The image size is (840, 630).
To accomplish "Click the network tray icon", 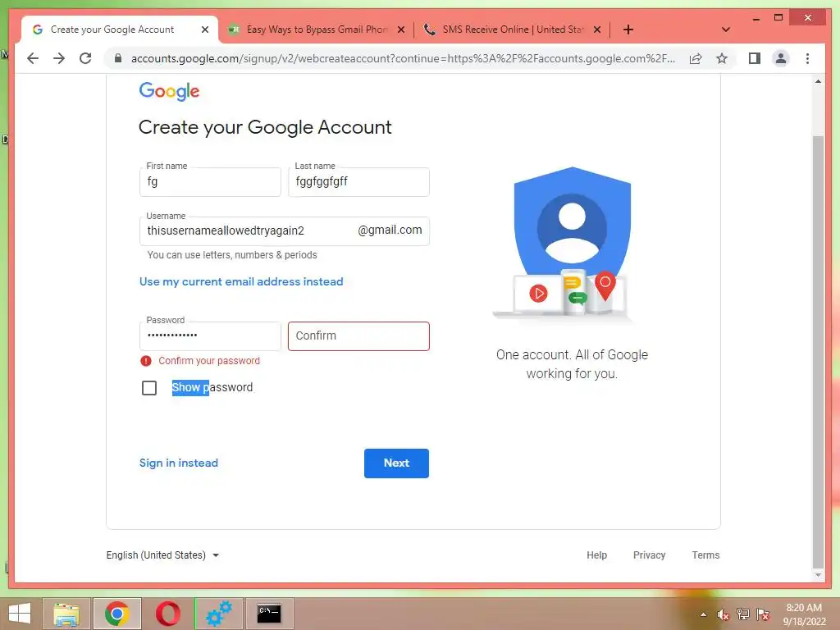I will [x=743, y=614].
